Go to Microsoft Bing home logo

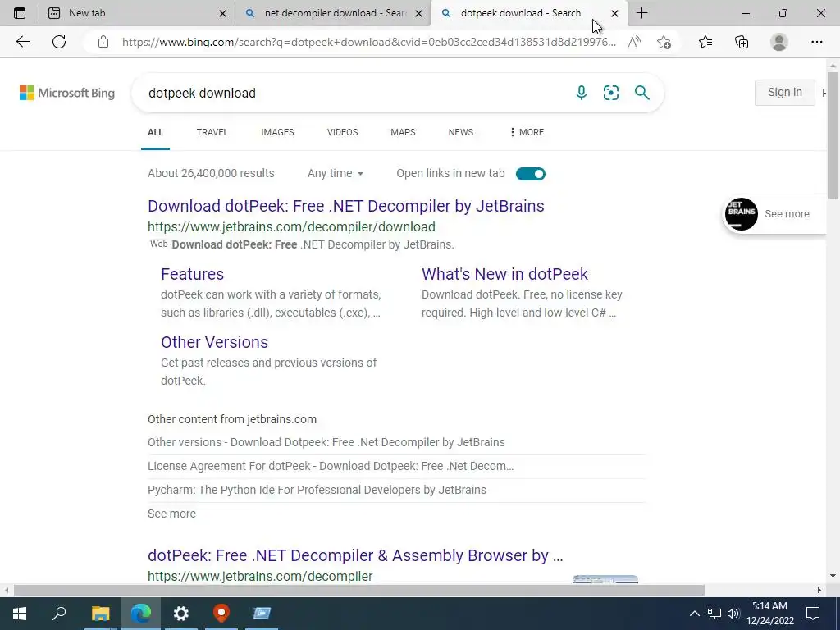[x=67, y=93]
